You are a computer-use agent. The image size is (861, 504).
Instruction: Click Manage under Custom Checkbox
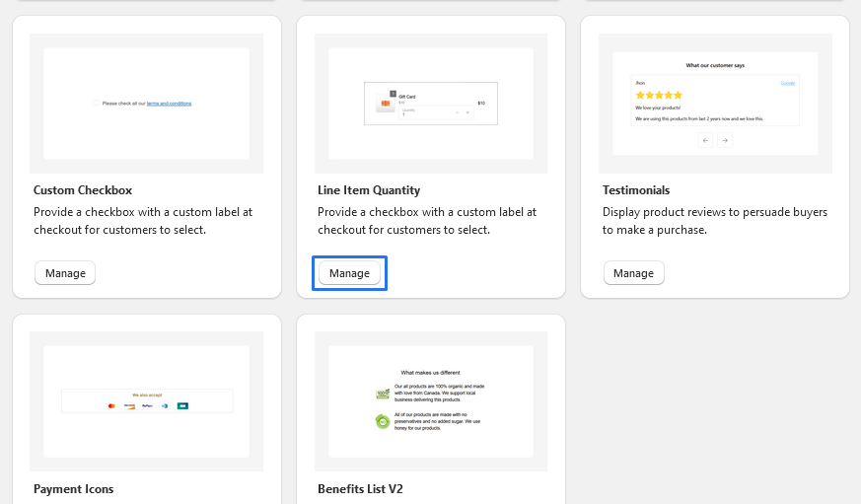(65, 273)
